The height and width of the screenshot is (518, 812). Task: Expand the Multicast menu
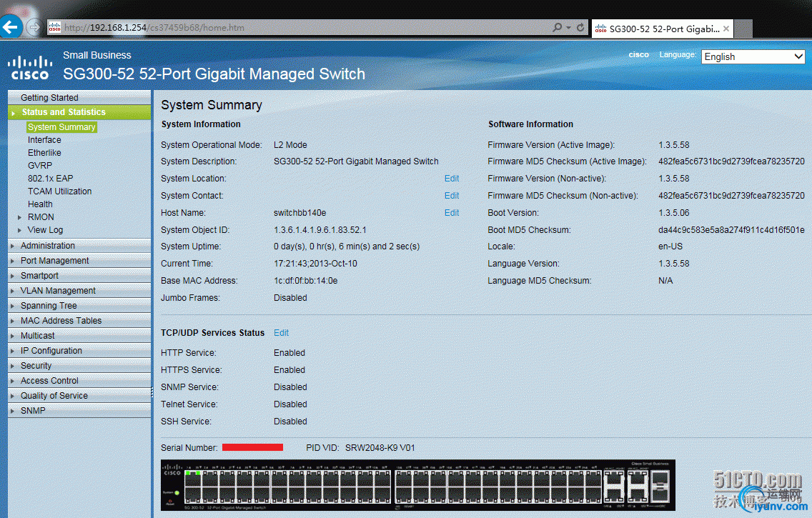coord(79,335)
